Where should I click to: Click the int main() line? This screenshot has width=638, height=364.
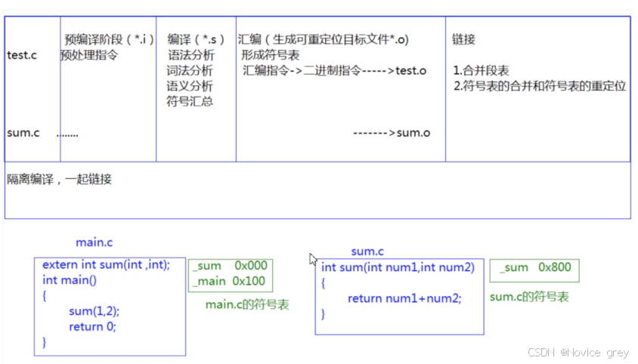coord(70,280)
